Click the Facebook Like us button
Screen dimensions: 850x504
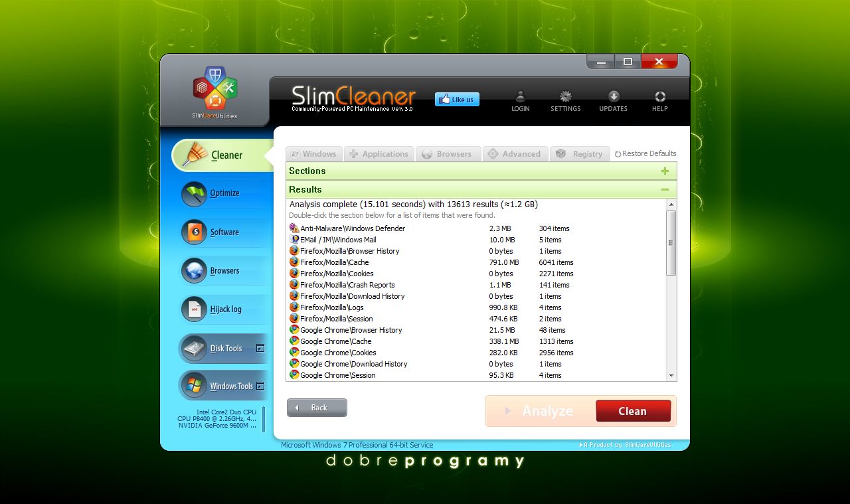point(457,100)
